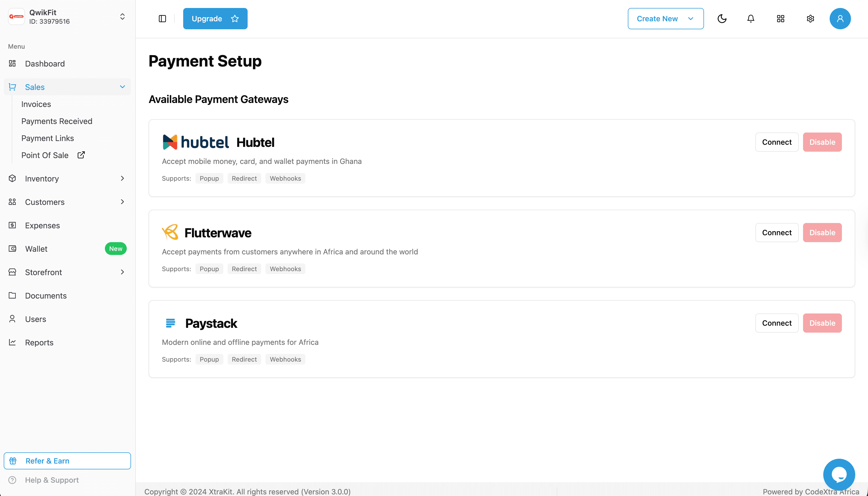
Task: Disable the Hubtel payment gateway
Action: 822,142
